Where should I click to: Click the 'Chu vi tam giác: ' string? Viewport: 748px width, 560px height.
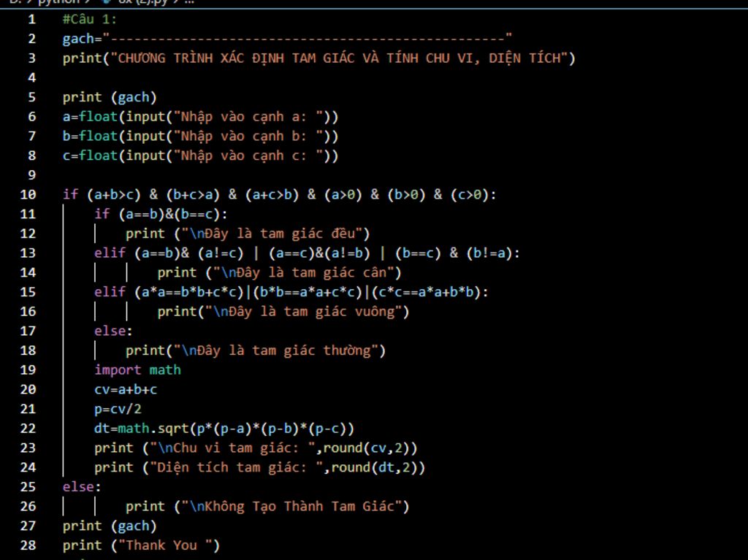(232, 448)
